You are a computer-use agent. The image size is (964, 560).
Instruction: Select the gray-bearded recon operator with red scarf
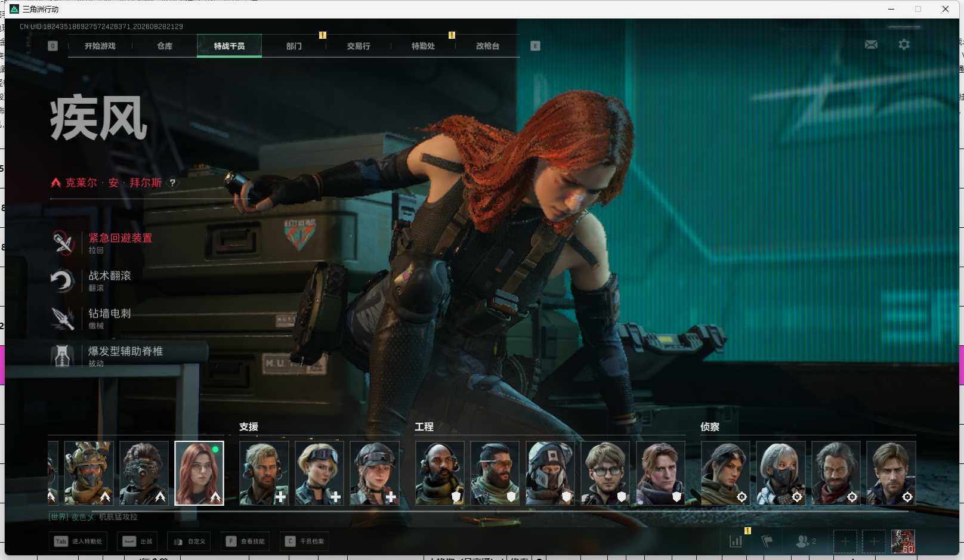point(836,473)
